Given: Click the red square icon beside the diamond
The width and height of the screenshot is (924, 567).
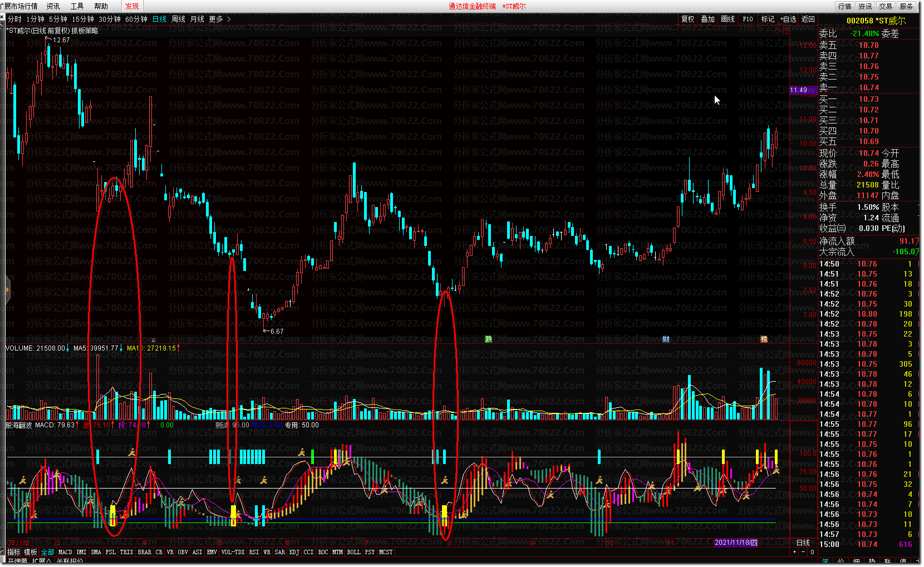Looking at the screenshot, I should 785,31.
